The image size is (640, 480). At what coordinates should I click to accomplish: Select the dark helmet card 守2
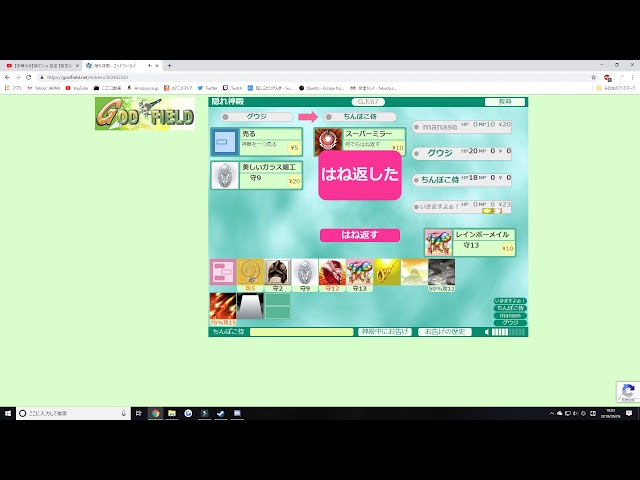coord(278,275)
